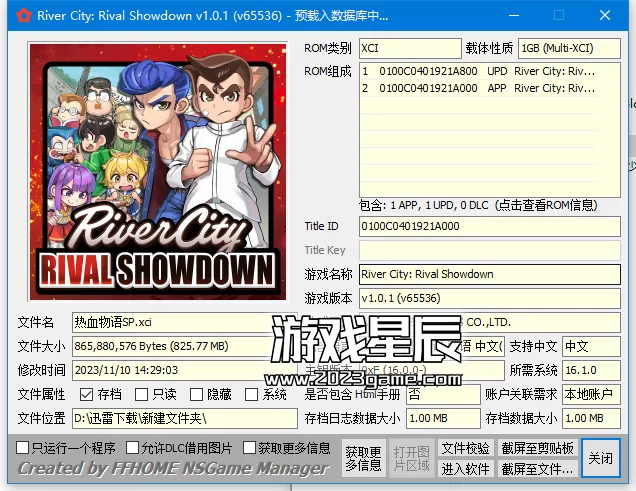Screen dimensions: 636x491
Task: Click 点击查看ROM信息 summary link
Action: tap(489, 205)
